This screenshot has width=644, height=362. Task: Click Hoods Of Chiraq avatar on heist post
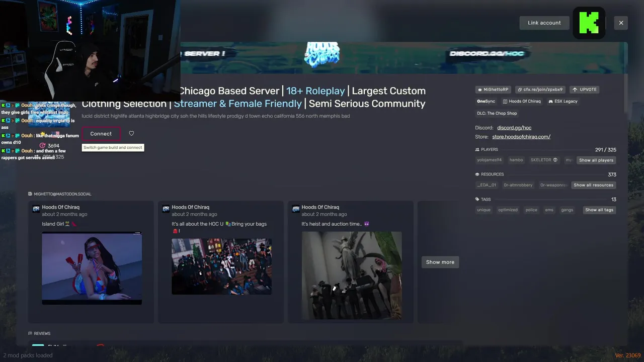(x=296, y=208)
